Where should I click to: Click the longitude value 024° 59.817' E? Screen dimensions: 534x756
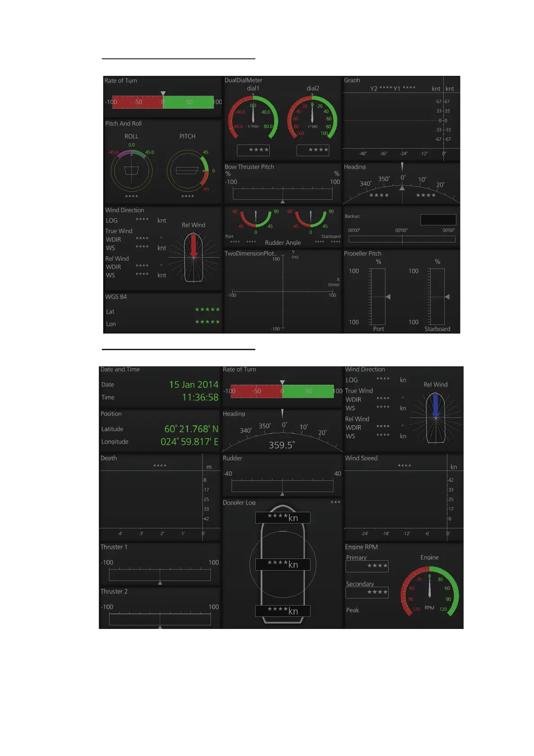pyautogui.click(x=190, y=442)
